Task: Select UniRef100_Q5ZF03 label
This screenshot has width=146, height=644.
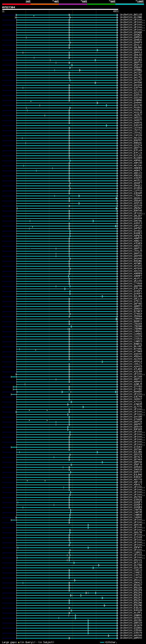Action: tap(131, 65)
